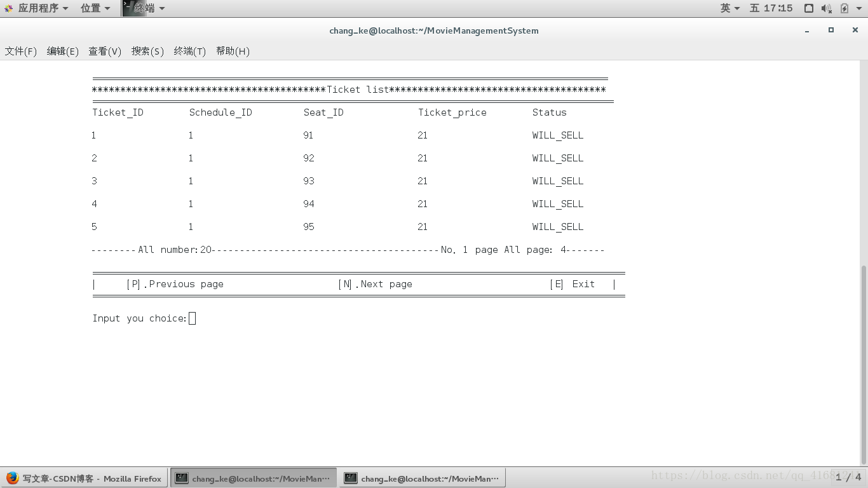Click the Ticket list heading text

tap(358, 90)
